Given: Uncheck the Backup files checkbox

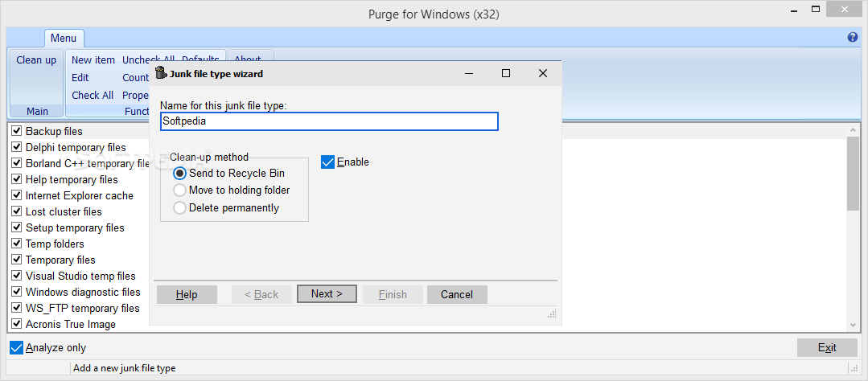Looking at the screenshot, I should pyautogui.click(x=17, y=131).
